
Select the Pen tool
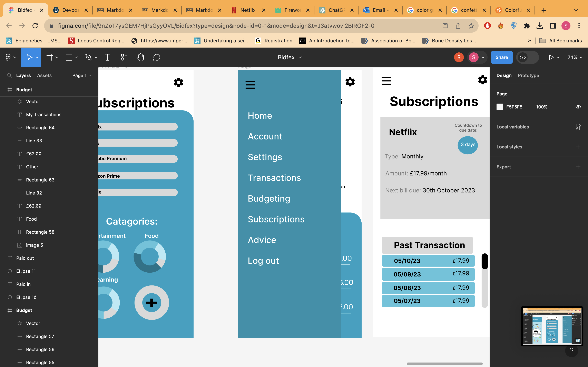coord(88,57)
